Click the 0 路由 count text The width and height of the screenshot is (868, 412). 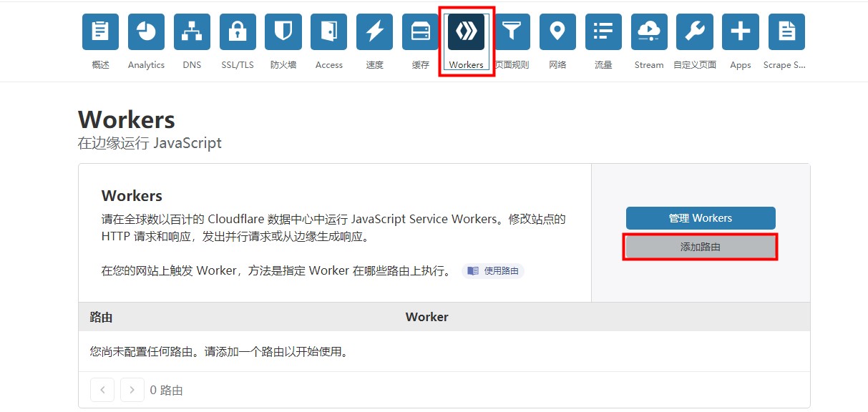pos(167,391)
